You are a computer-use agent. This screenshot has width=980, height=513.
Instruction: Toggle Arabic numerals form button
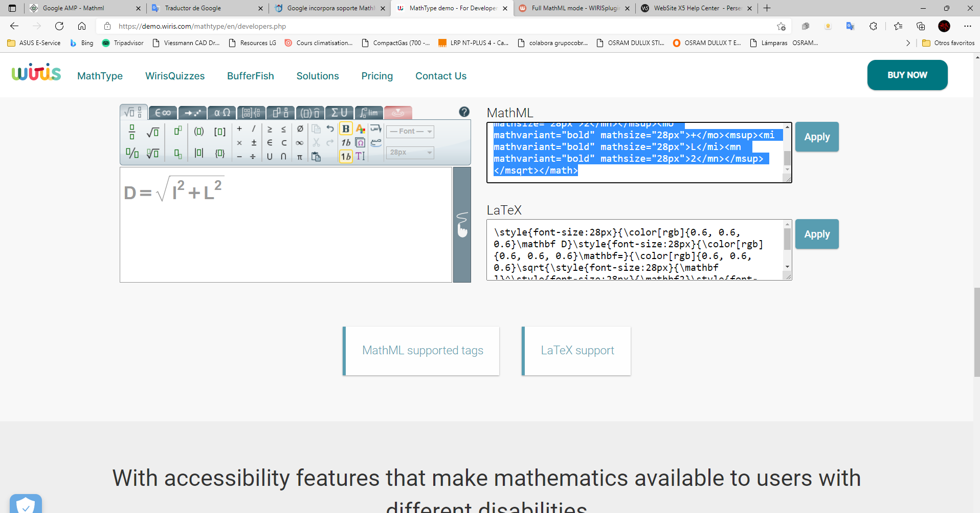click(376, 143)
